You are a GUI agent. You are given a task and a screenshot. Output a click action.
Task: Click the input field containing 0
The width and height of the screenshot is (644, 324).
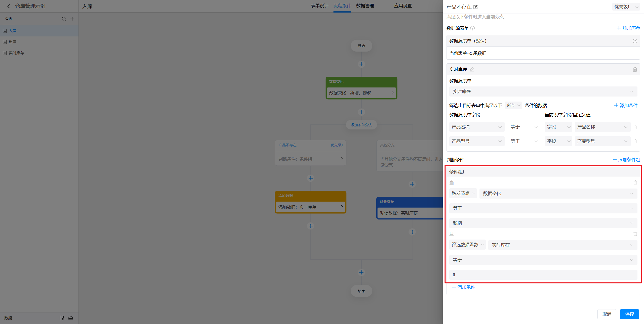[543, 275]
